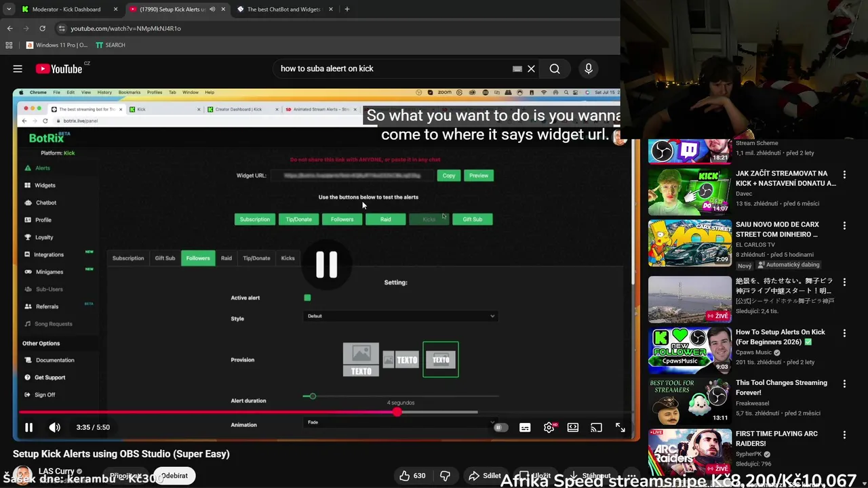Open more options for How To Setup Alerts video

point(844,333)
